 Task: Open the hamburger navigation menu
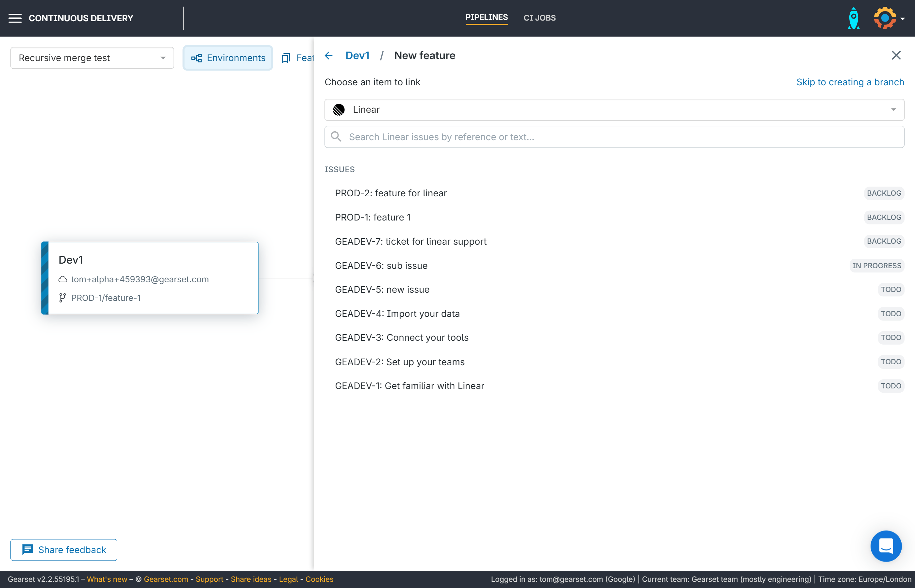point(15,18)
